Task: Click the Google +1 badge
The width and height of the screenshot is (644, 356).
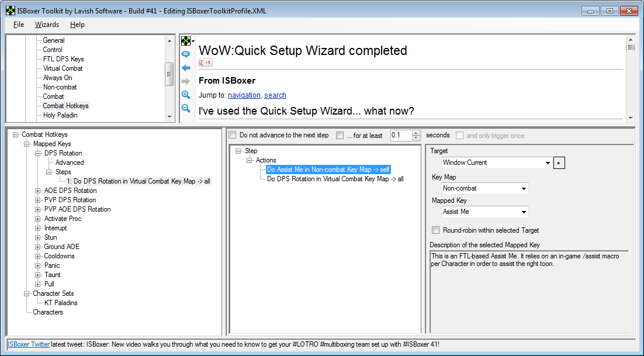Action: [x=205, y=63]
